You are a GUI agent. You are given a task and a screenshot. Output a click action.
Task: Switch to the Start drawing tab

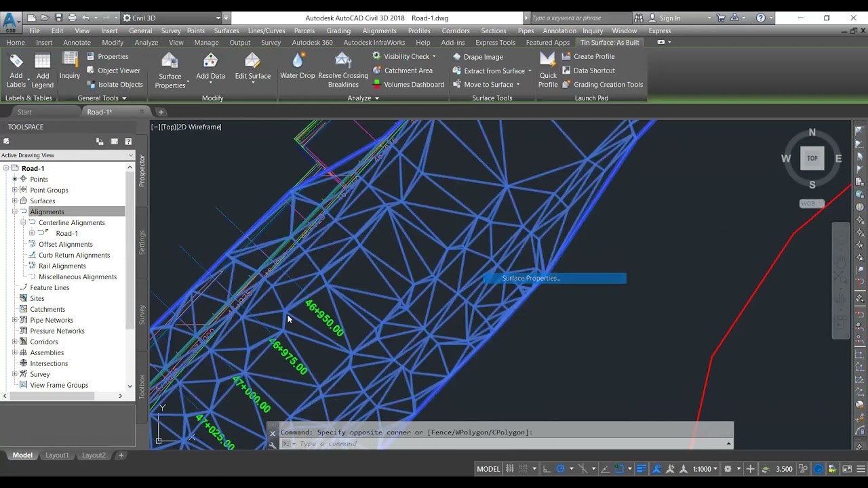coord(24,112)
